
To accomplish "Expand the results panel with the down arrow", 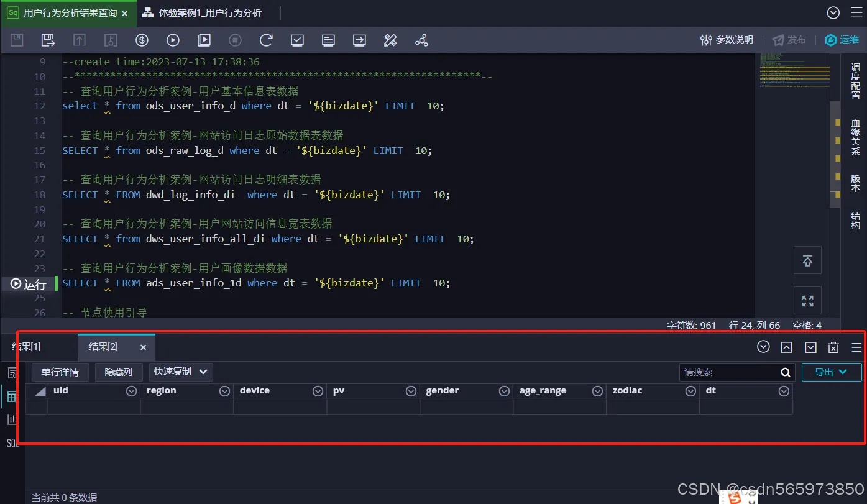I will 810,347.
